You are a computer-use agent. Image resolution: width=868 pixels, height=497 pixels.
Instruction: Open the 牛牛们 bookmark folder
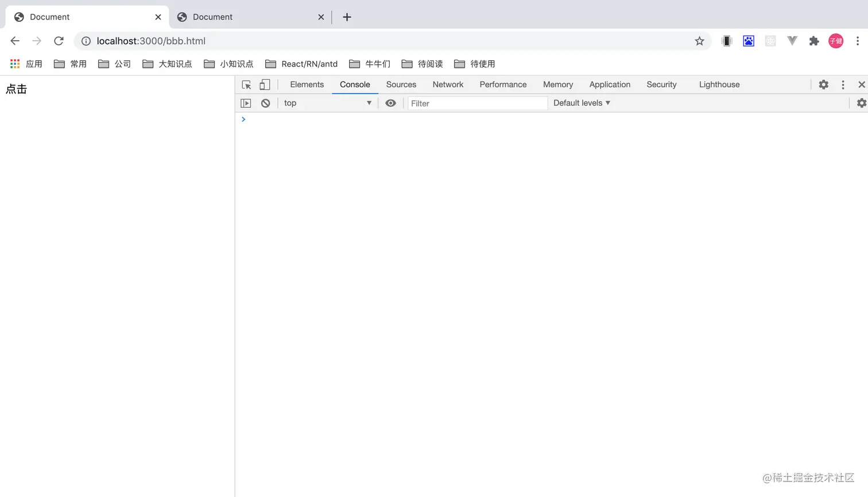(370, 64)
